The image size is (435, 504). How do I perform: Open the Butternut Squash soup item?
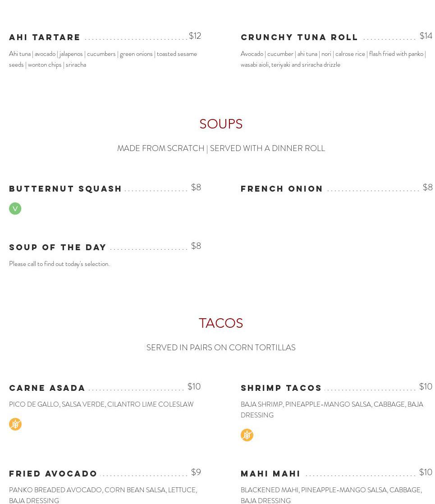click(x=65, y=188)
